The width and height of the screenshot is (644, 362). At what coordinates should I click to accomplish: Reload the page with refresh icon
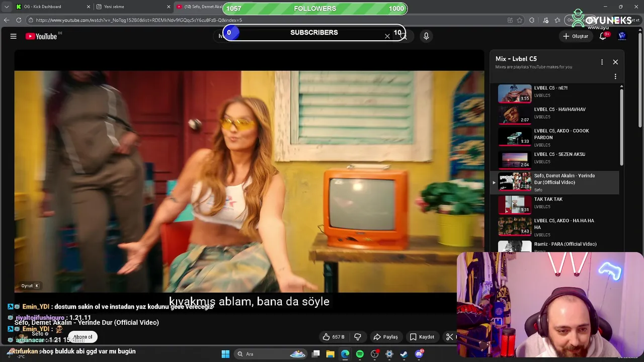pos(19,20)
